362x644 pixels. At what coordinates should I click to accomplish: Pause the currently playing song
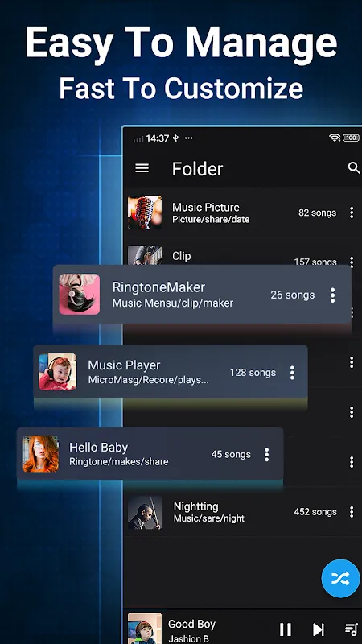click(286, 630)
